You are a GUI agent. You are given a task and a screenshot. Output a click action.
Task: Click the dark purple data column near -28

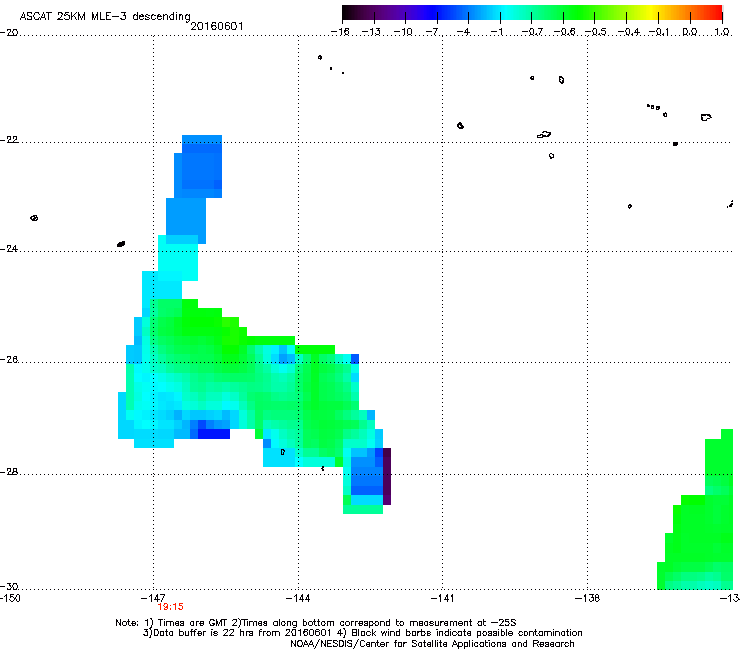[387, 476]
